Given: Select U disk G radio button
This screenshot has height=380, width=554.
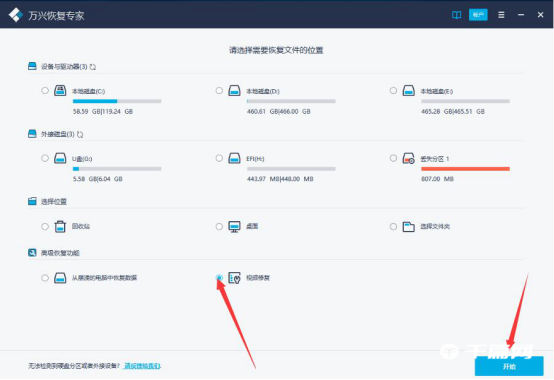Looking at the screenshot, I should tap(45, 158).
